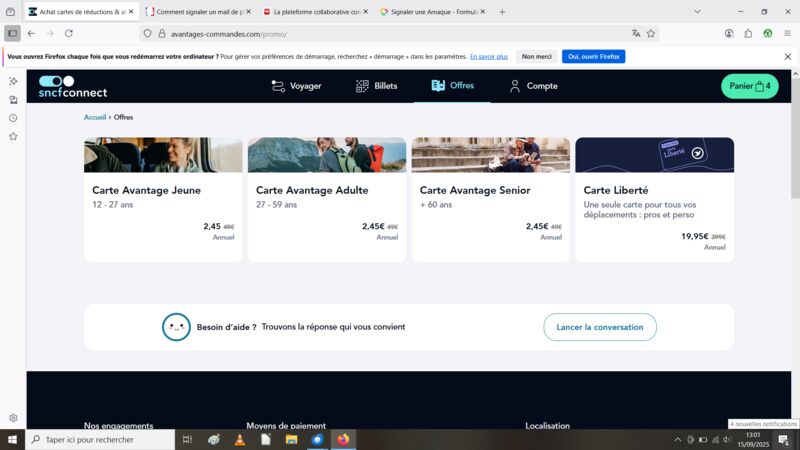The width and height of the screenshot is (800, 450).
Task: Open the Panier cart with 4 items
Action: (x=749, y=86)
